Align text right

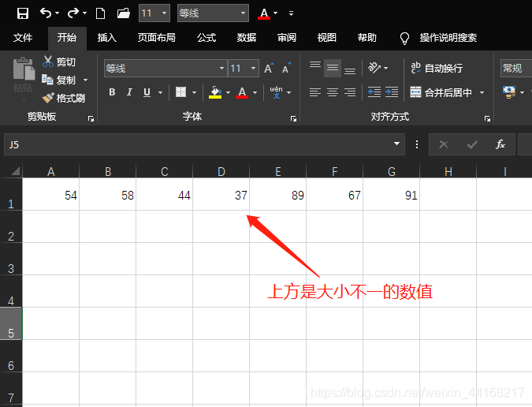coord(350,92)
